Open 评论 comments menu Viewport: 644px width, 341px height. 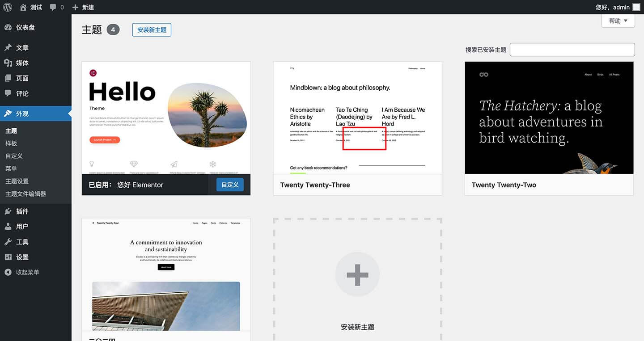click(x=36, y=93)
